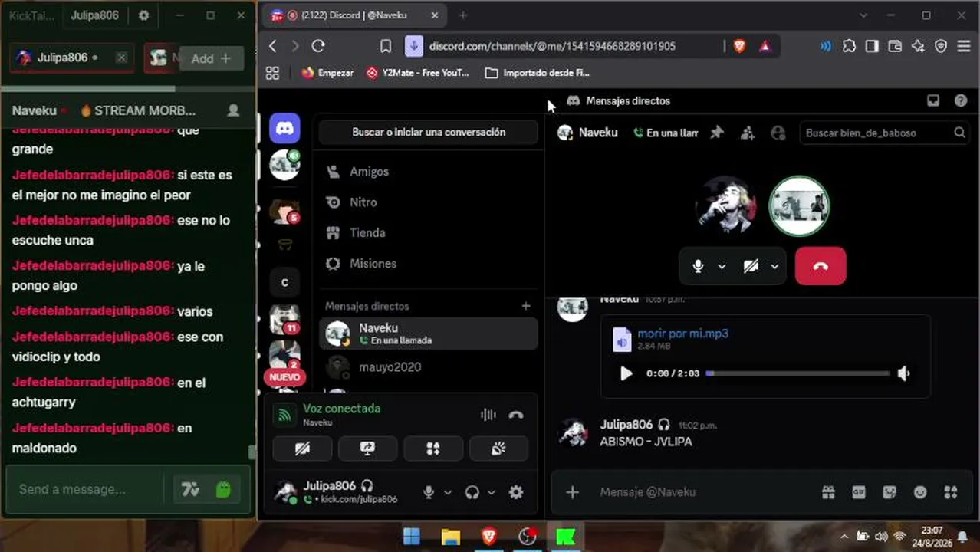The width and height of the screenshot is (980, 552).
Task: Open the 7TV emotes button in KickTalk
Action: (190, 489)
